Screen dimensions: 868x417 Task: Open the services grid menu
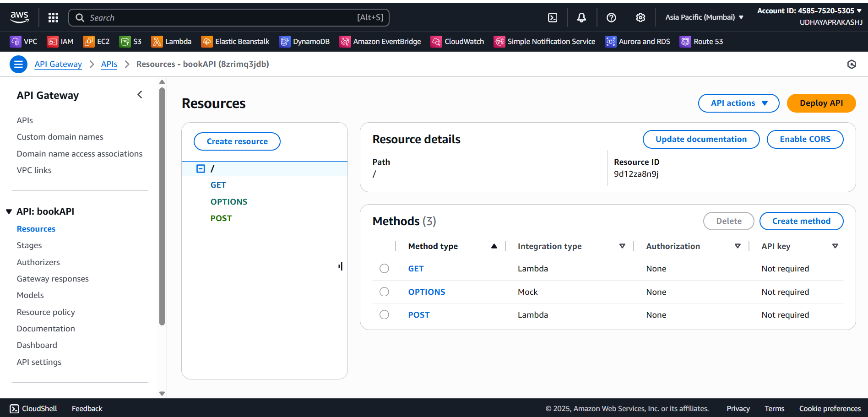click(x=53, y=17)
